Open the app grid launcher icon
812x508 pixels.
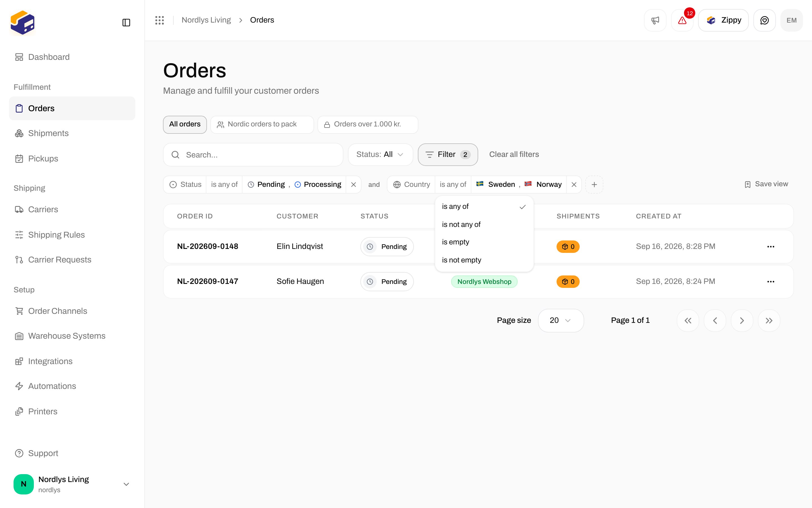click(x=160, y=20)
